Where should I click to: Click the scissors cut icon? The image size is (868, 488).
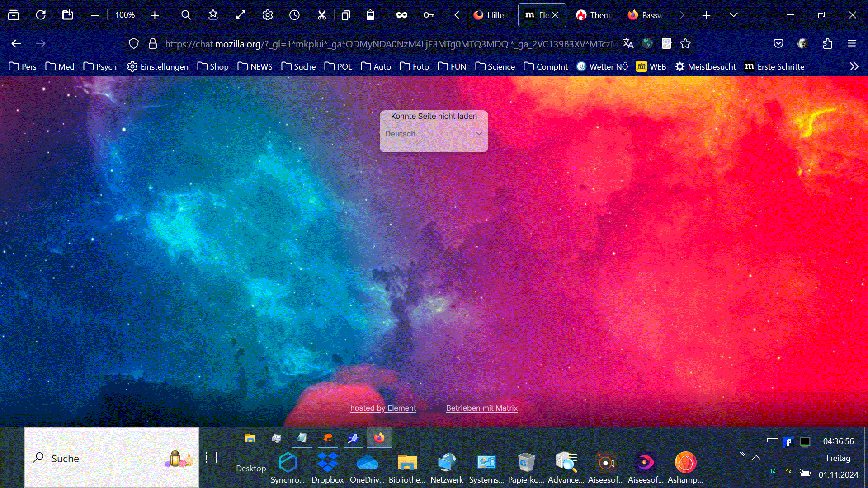[x=321, y=15]
